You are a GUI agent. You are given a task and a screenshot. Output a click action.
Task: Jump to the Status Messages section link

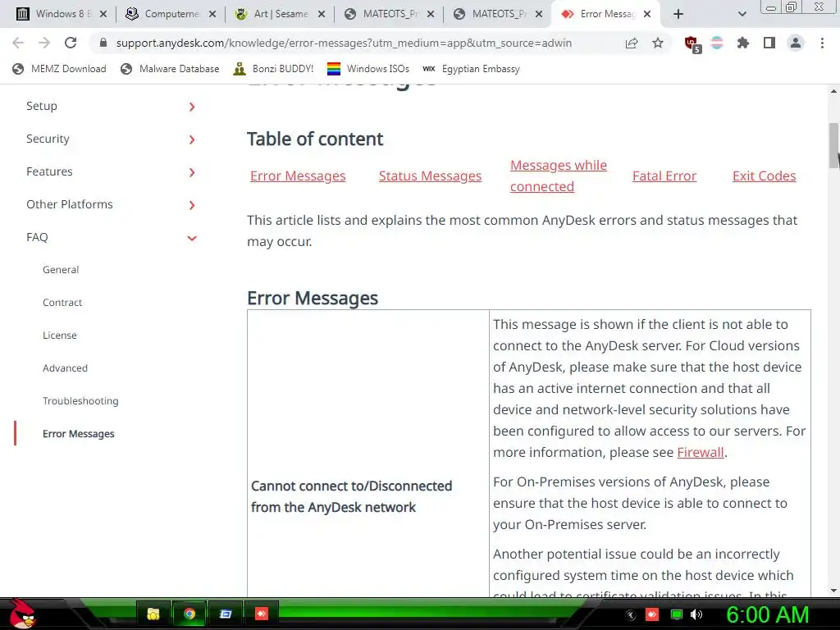430,176
